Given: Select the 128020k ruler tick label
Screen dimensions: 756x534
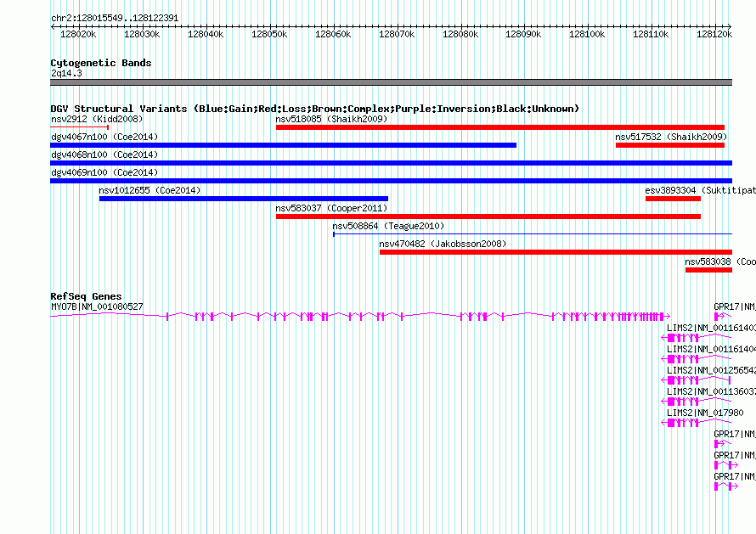Looking at the screenshot, I should coord(78,34).
